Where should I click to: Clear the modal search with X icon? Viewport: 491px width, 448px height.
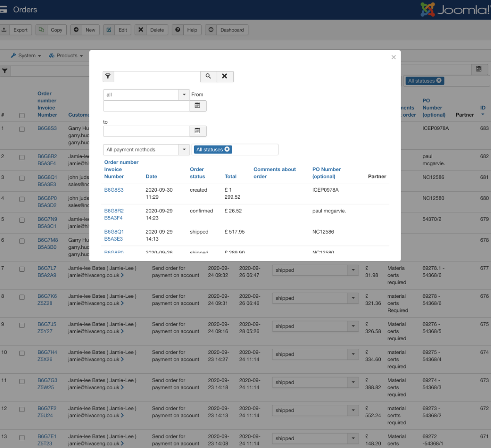pyautogui.click(x=224, y=76)
